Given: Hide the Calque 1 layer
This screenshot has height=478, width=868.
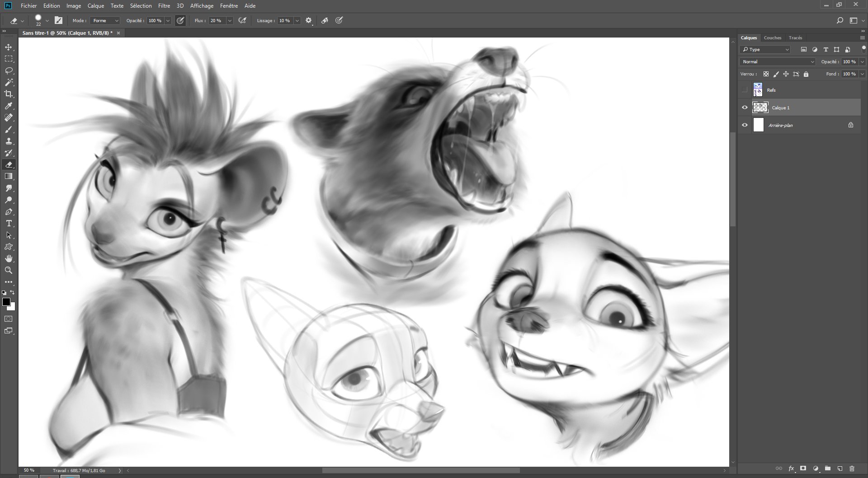Looking at the screenshot, I should coord(745,108).
